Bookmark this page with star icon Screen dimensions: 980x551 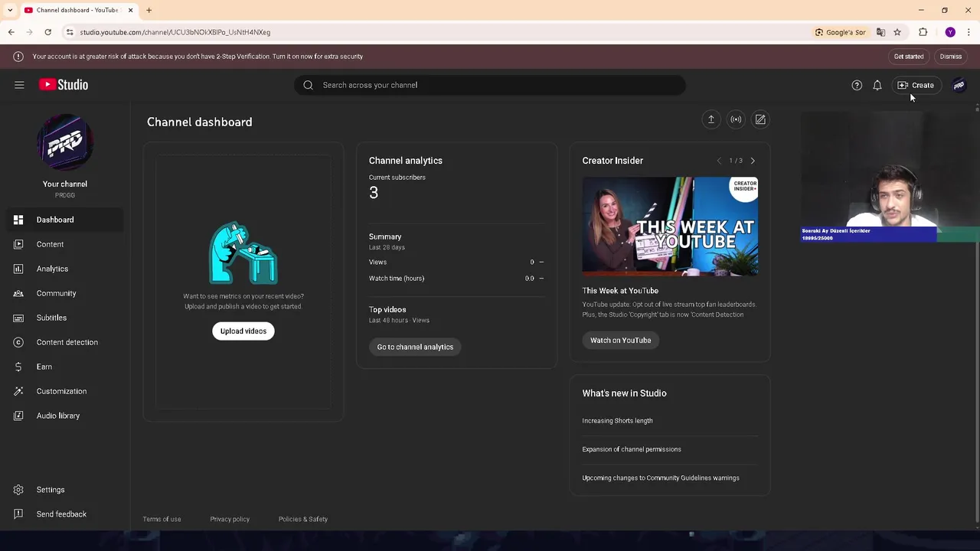point(897,32)
